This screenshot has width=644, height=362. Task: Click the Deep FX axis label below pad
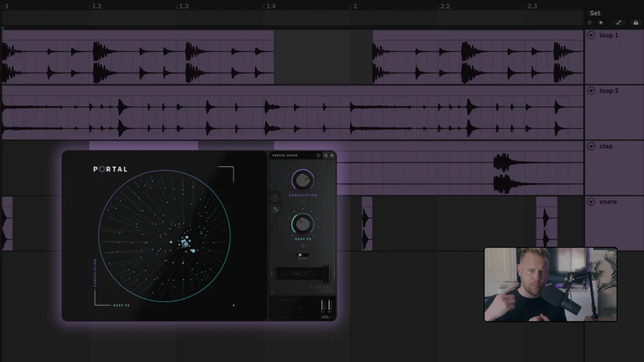(121, 305)
